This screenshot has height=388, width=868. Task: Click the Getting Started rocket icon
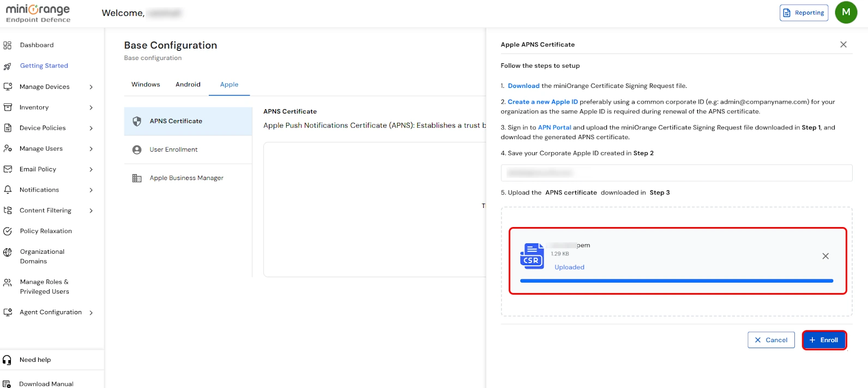pos(8,66)
